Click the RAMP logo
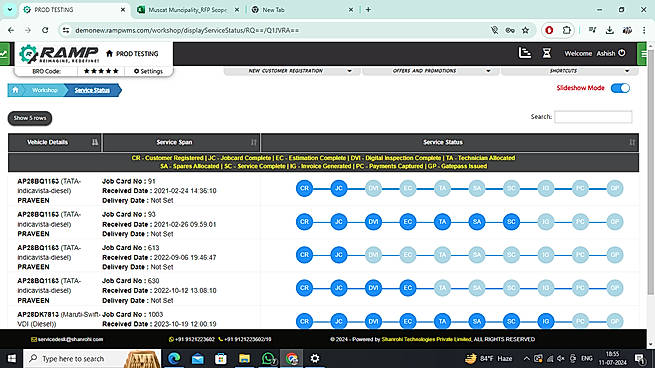Viewport: 655px width, 368px height. point(59,54)
